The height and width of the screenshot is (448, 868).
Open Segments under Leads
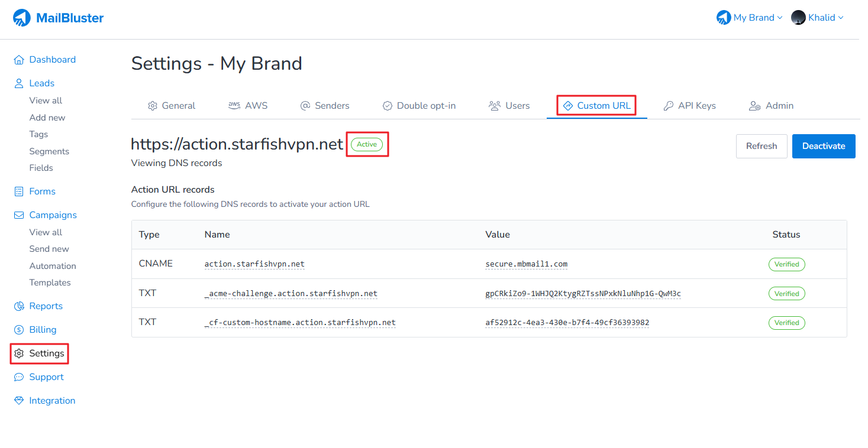[x=49, y=151]
